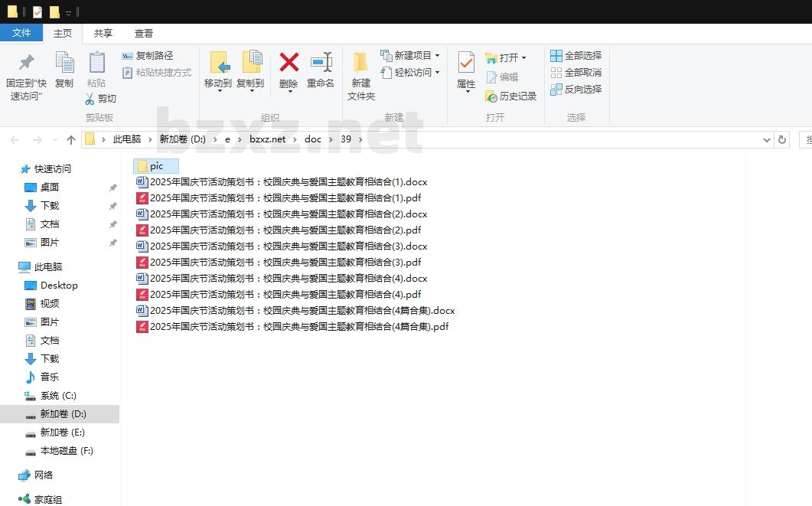The height and width of the screenshot is (506, 812).
Task: Switch to the Share ribbon tab
Action: point(103,34)
